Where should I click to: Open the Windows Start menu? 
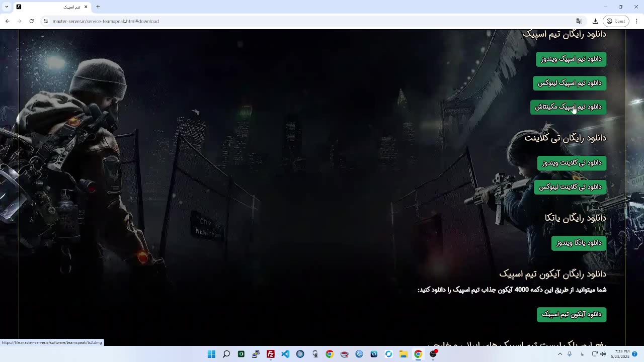click(x=211, y=354)
